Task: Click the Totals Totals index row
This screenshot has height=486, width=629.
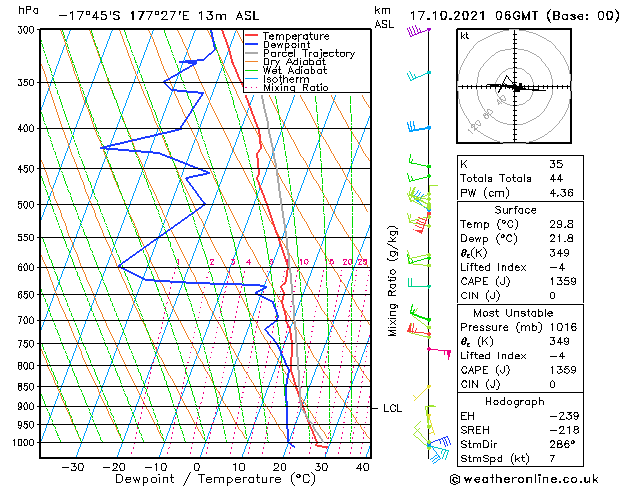Action: [x=520, y=178]
